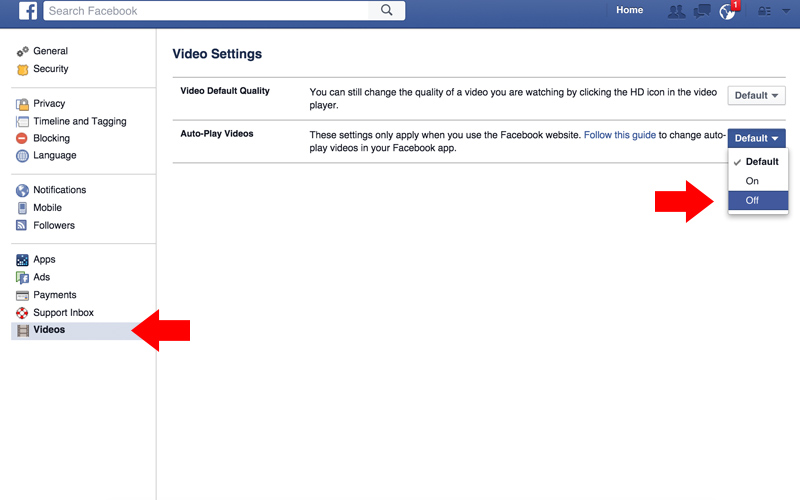The width and height of the screenshot is (800, 500).
Task: Expand the account menu arrow
Action: [x=786, y=11]
